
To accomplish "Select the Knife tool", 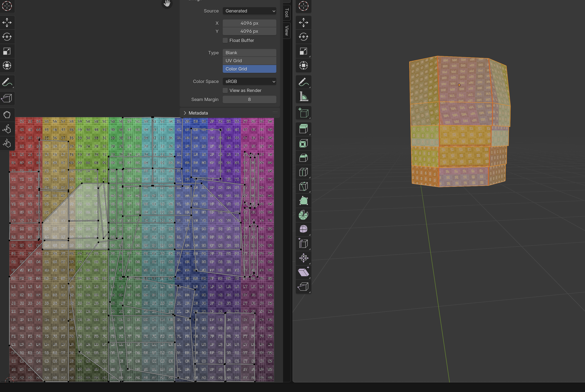I will click(x=303, y=187).
